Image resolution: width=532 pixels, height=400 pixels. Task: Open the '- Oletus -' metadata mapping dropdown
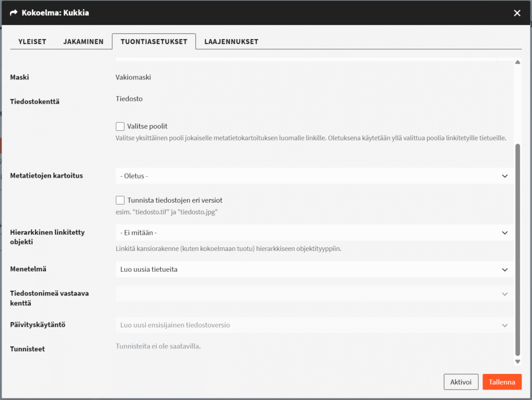[314, 176]
